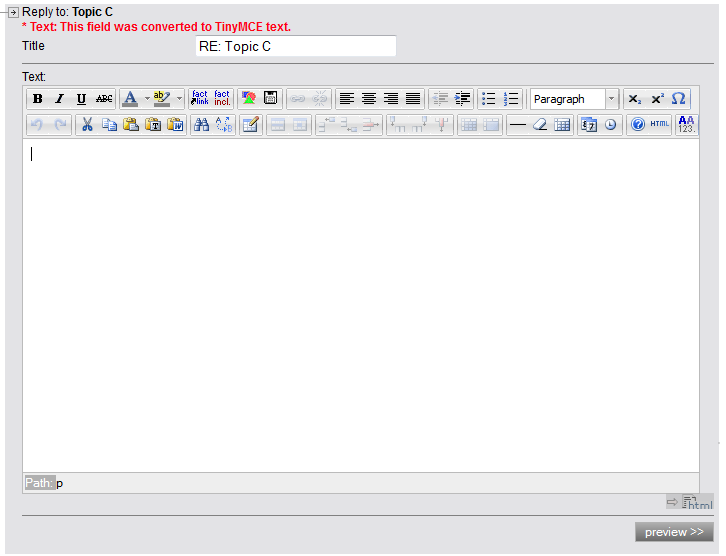Align text center
Viewport: 726px width, 556px height.
click(x=369, y=99)
